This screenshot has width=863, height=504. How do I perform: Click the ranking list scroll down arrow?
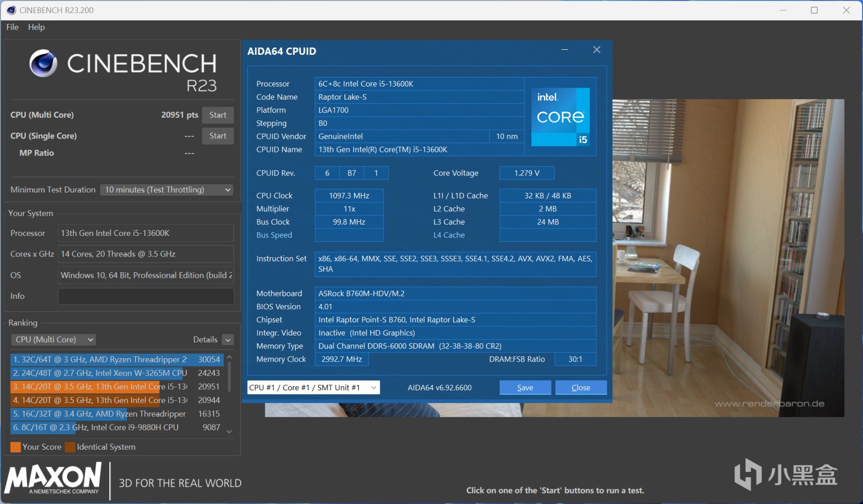point(229,432)
